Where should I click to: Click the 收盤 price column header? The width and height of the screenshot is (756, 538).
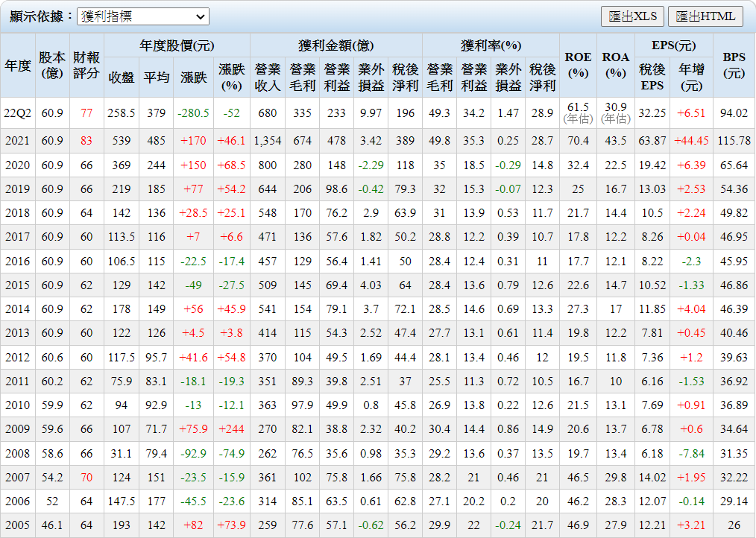[122, 77]
